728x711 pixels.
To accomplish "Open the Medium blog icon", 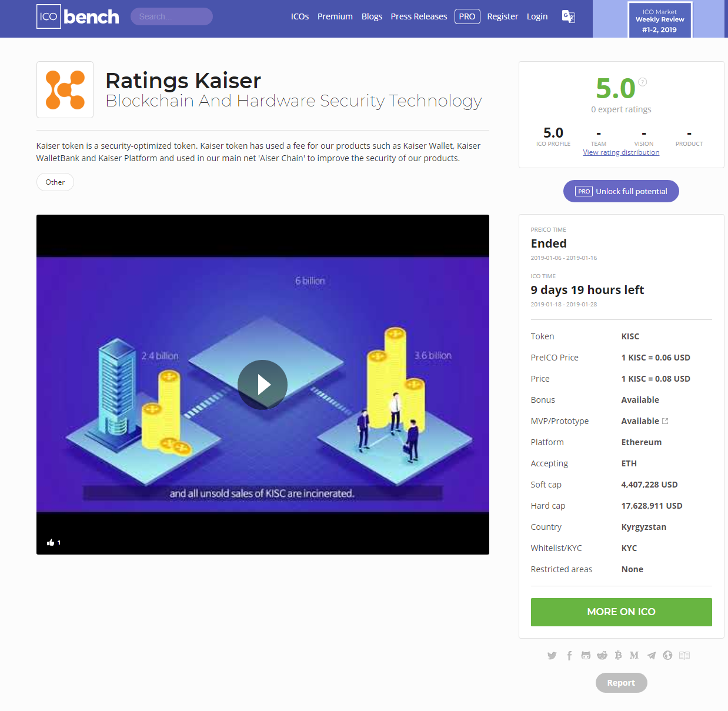I will tap(634, 656).
